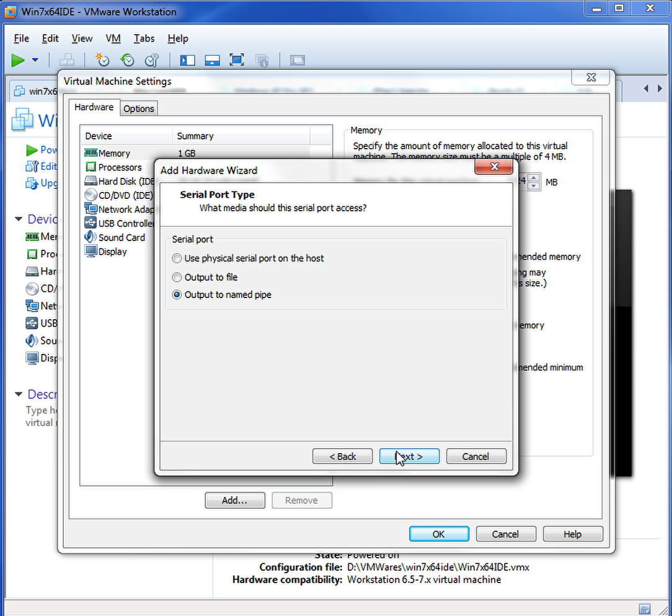The height and width of the screenshot is (616, 672).
Task: Switch to the Options tab
Action: 138,108
